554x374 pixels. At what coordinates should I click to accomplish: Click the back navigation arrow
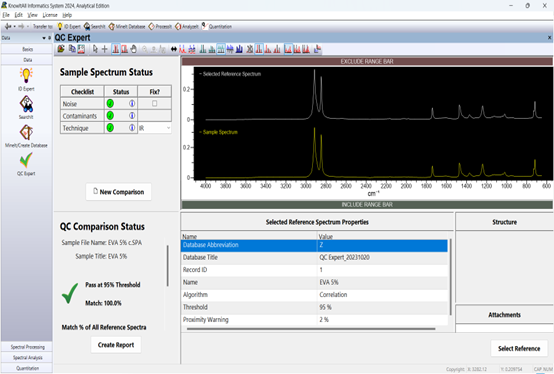8,26
